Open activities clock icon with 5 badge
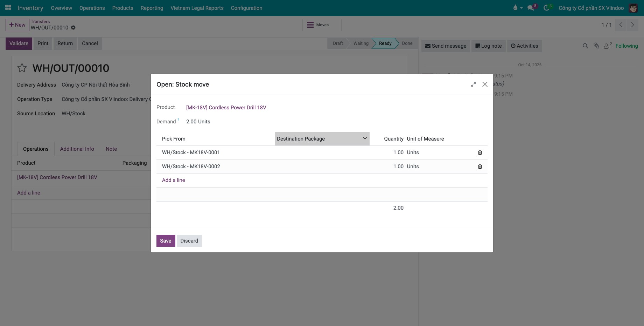 click(547, 8)
